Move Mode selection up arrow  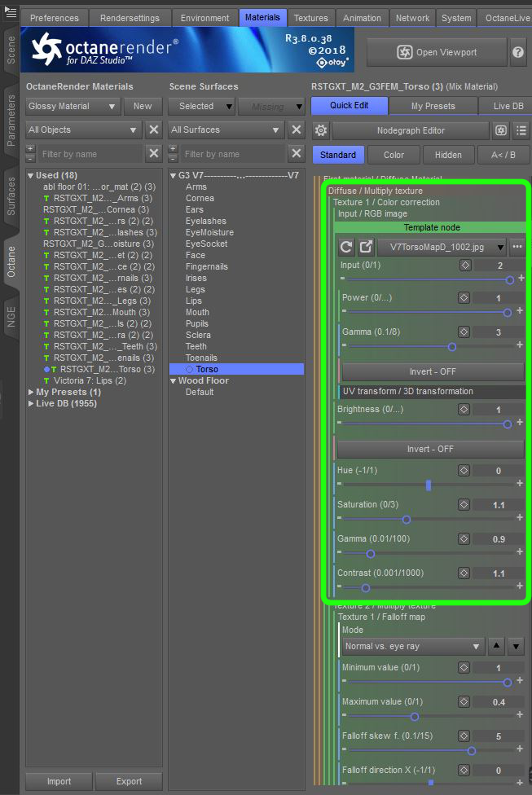point(496,646)
